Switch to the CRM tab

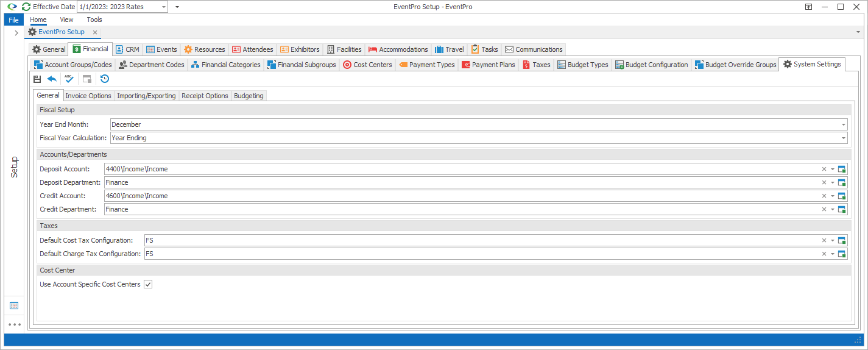coord(127,49)
